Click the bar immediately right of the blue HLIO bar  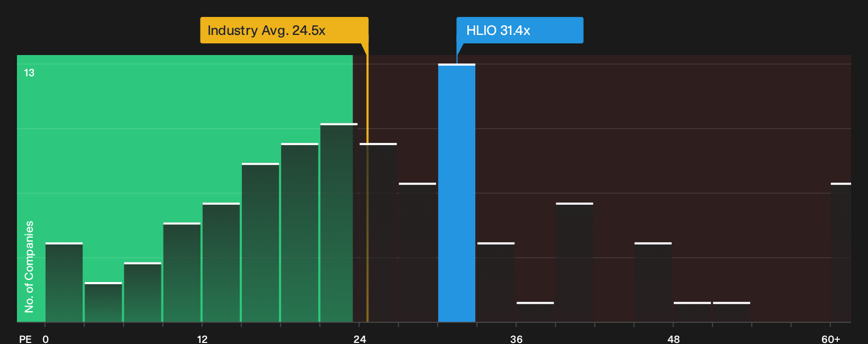coord(496,282)
